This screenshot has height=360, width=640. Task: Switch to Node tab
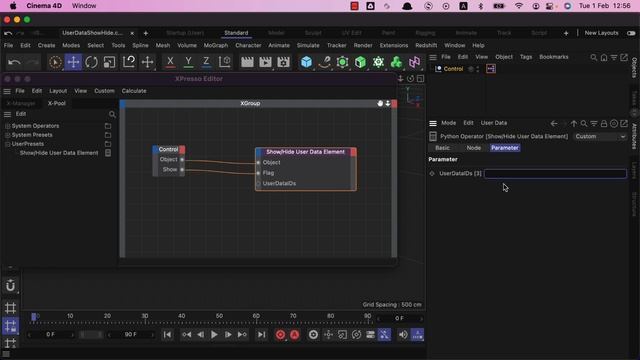point(473,148)
